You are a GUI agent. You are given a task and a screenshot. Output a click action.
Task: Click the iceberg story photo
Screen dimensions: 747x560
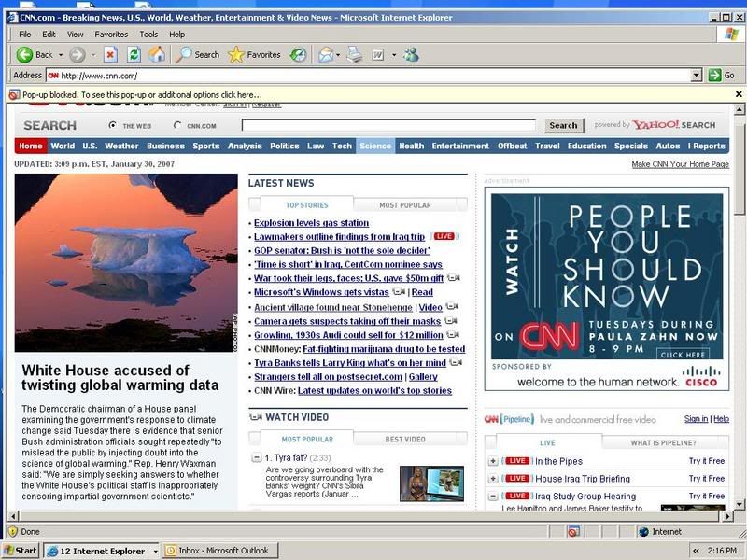click(126, 263)
